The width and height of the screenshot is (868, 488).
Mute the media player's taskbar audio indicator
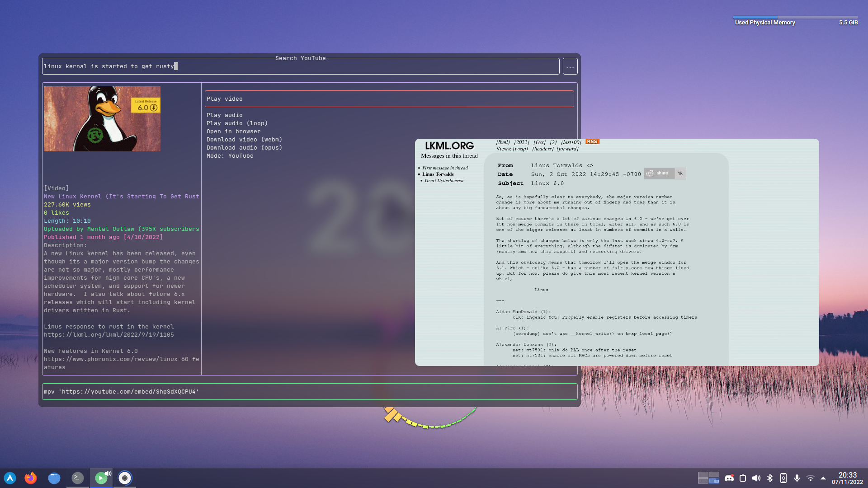pyautogui.click(x=108, y=474)
